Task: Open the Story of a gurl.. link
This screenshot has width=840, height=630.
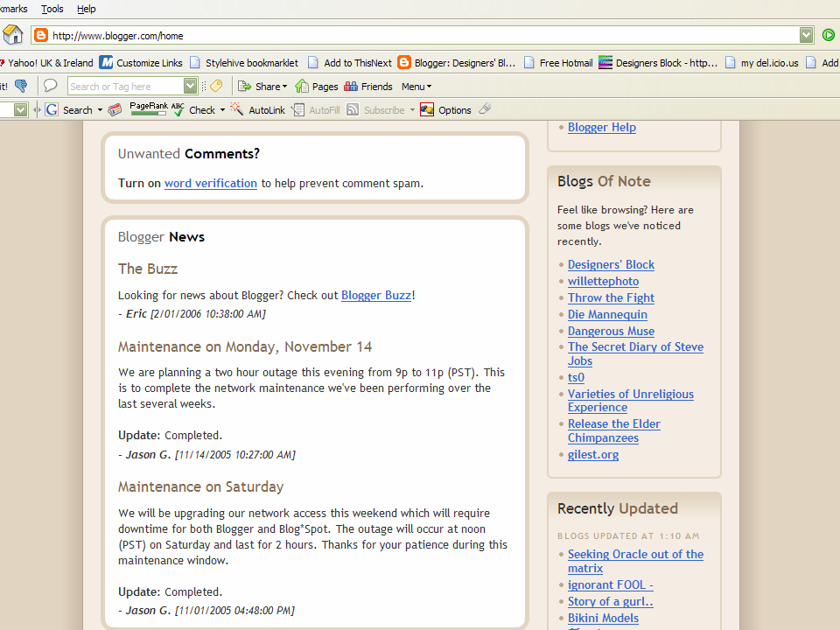Action: pos(610,602)
